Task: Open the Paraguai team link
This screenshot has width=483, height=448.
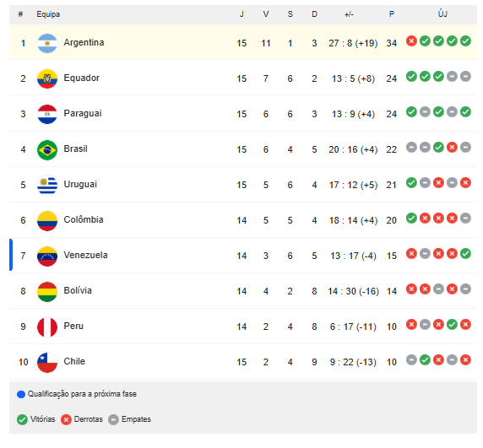Action: 83,114
